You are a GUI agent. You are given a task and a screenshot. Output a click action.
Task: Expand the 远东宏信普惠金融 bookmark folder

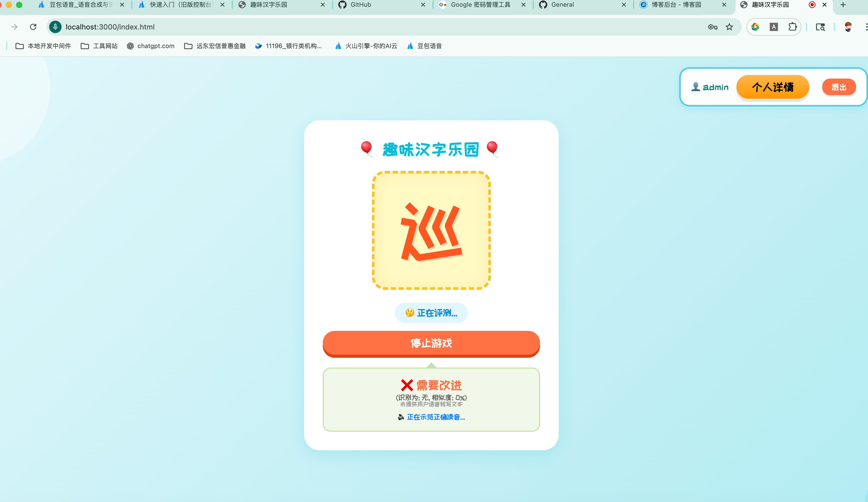pos(215,46)
